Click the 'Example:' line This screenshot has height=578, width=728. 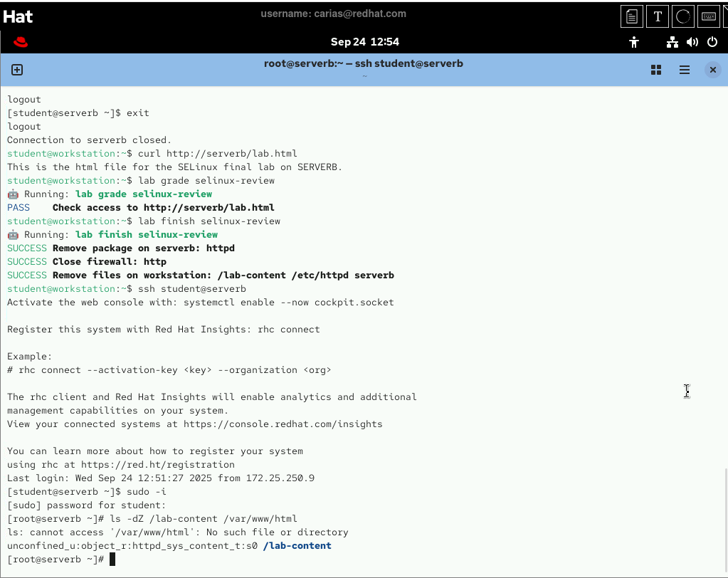[30, 357]
